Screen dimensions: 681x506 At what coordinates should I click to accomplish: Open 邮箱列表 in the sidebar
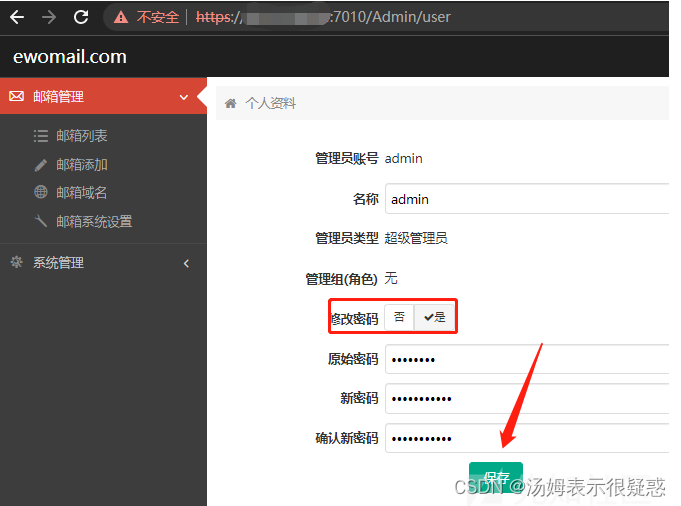click(82, 136)
